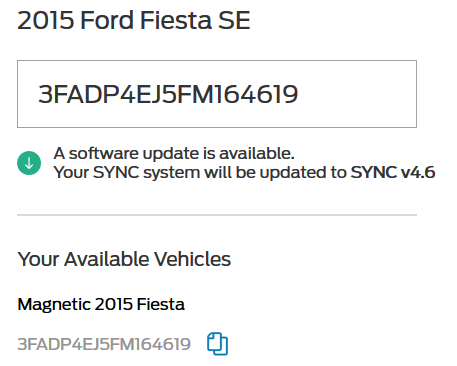
Task: Focus the VIN input field containing 3FADP4EJ5FM164619
Action: pyautogui.click(x=217, y=94)
